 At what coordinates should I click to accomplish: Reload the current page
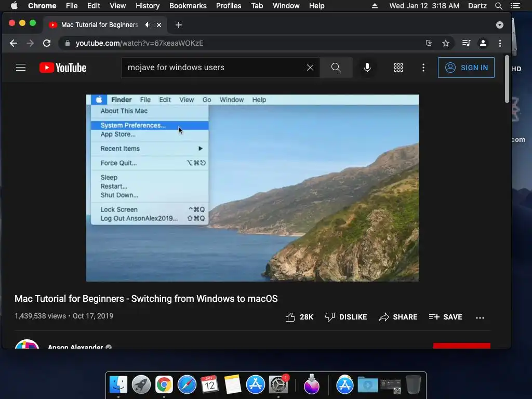point(47,43)
